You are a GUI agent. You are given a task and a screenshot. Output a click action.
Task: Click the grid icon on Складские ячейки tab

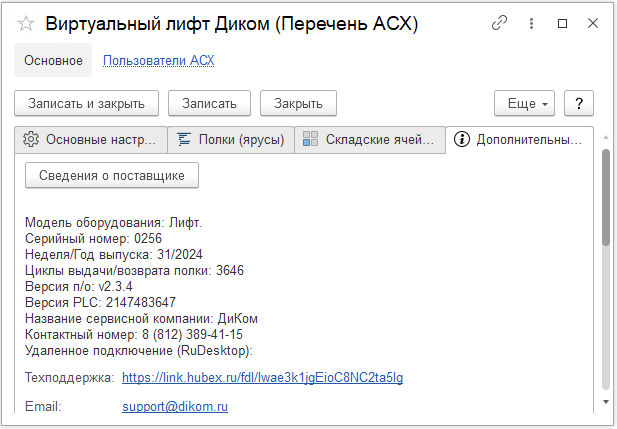(310, 139)
